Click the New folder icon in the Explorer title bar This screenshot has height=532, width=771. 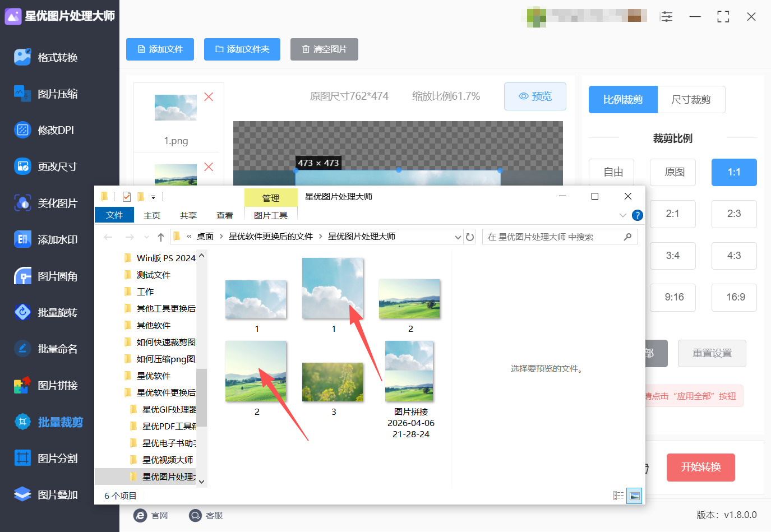[141, 197]
